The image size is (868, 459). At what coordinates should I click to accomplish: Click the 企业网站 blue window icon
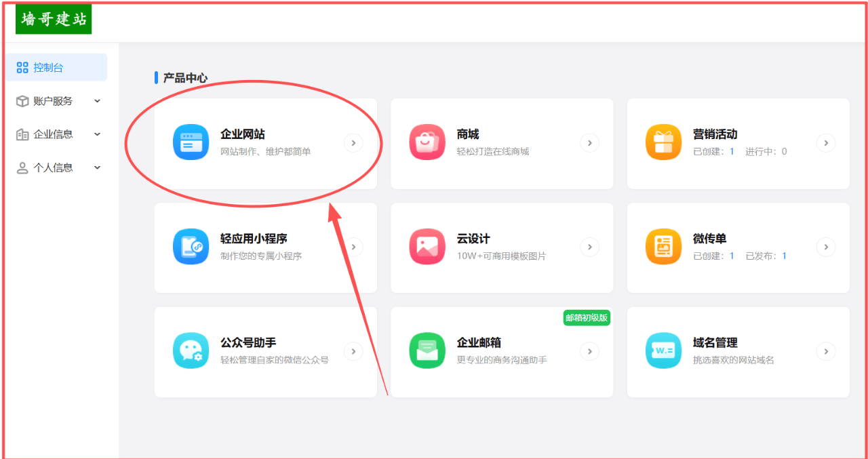click(x=191, y=142)
